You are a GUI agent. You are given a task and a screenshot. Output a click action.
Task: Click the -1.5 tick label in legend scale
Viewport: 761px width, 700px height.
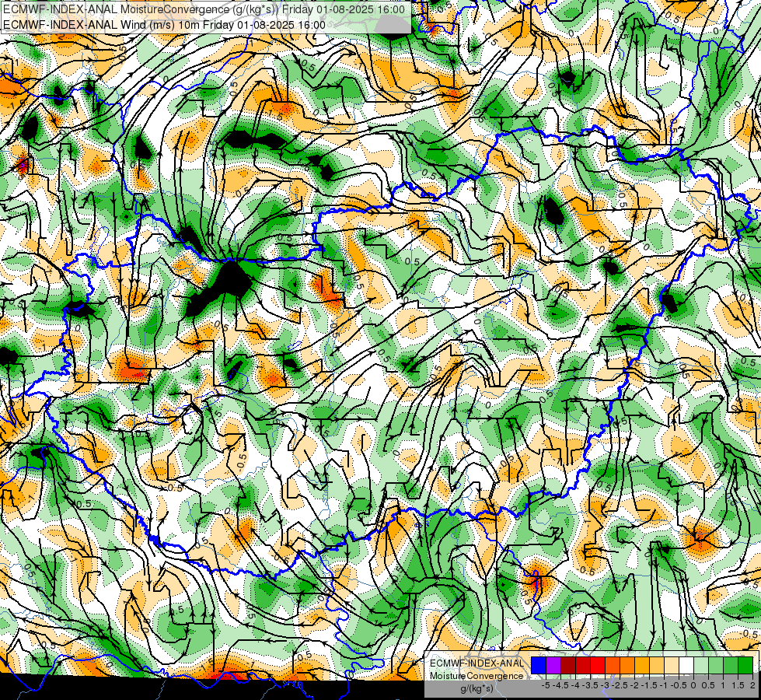(x=649, y=685)
